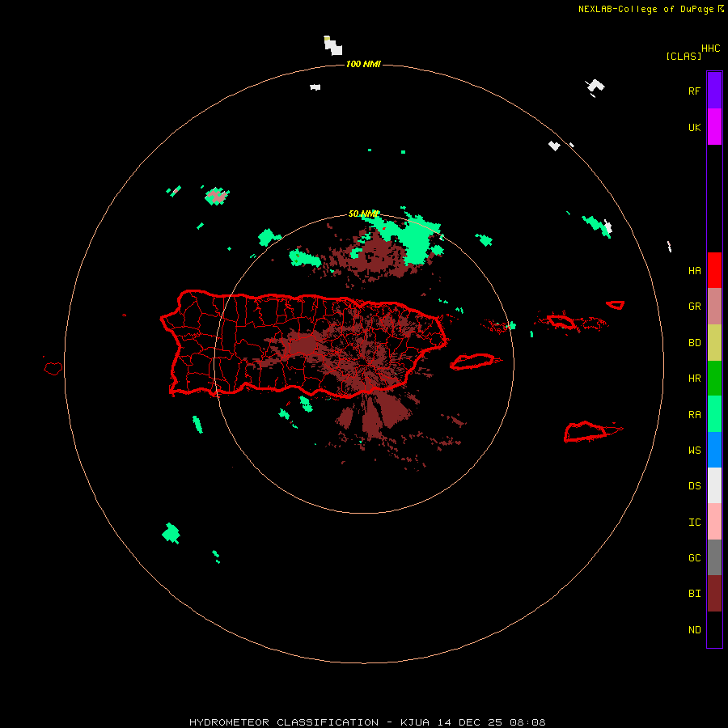Click the WS legend label

tap(694, 450)
